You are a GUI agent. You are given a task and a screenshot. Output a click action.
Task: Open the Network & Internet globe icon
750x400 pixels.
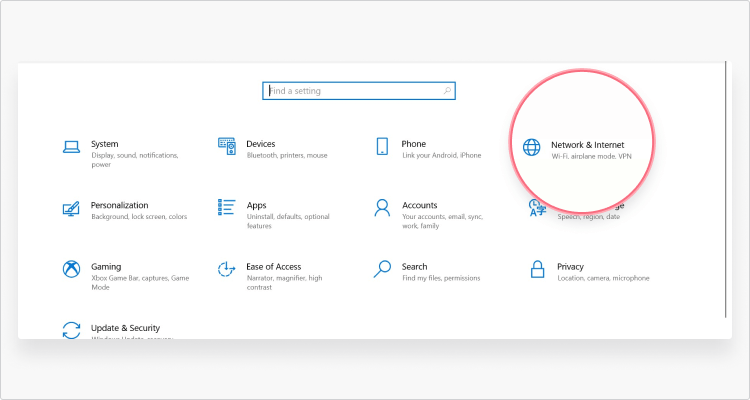(x=531, y=147)
